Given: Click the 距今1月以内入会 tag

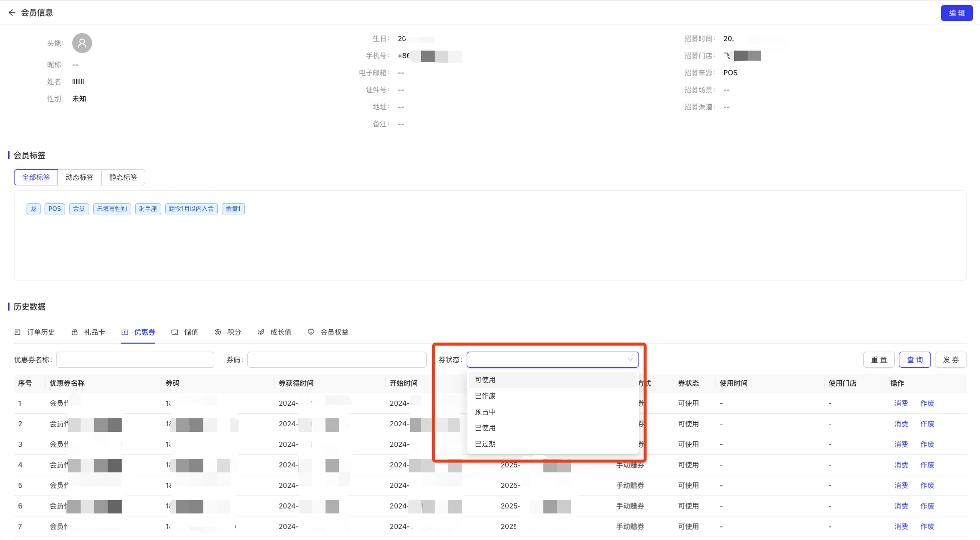Looking at the screenshot, I should pyautogui.click(x=191, y=209).
